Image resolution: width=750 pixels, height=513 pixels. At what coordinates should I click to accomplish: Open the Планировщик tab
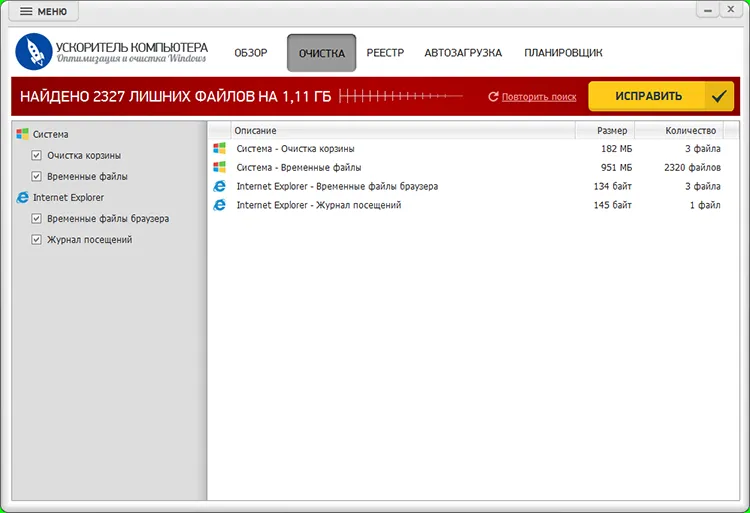pos(563,53)
